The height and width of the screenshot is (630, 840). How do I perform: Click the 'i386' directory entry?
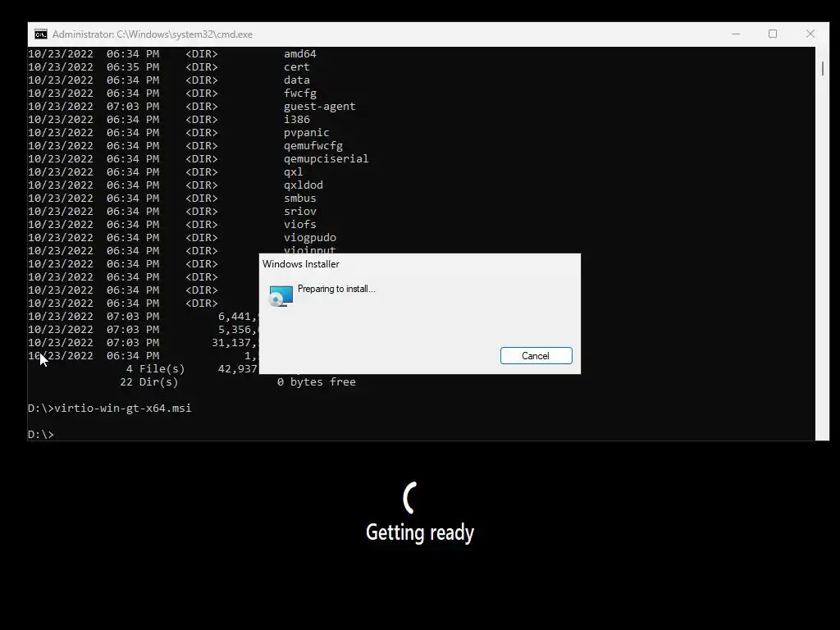297,120
